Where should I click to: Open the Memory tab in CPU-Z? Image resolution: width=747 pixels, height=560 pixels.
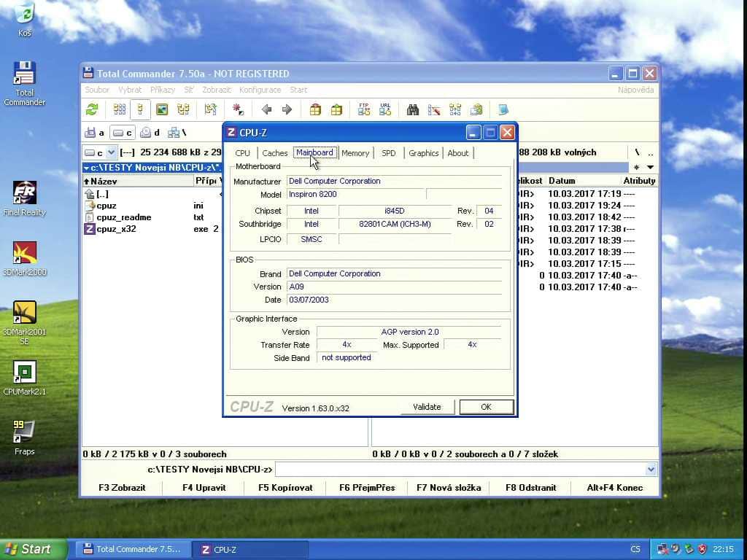tap(355, 153)
